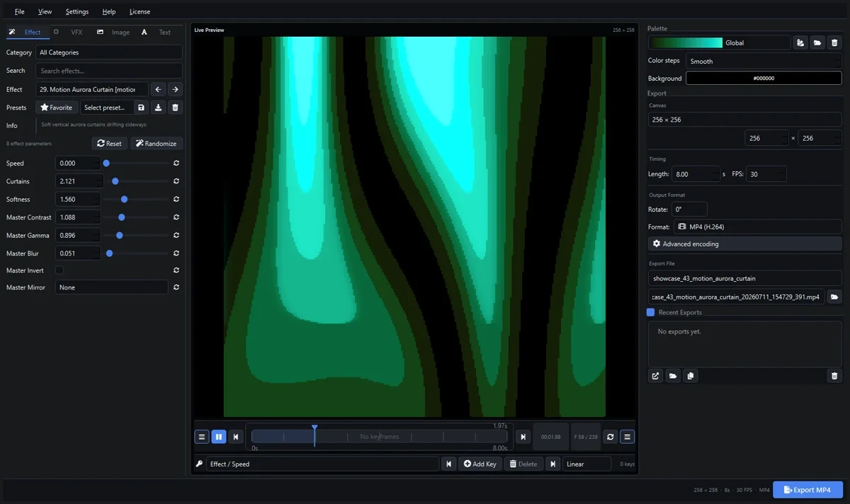Open the Linear interpolation dropdown
Viewport: 850px width, 504px height.
click(x=586, y=464)
